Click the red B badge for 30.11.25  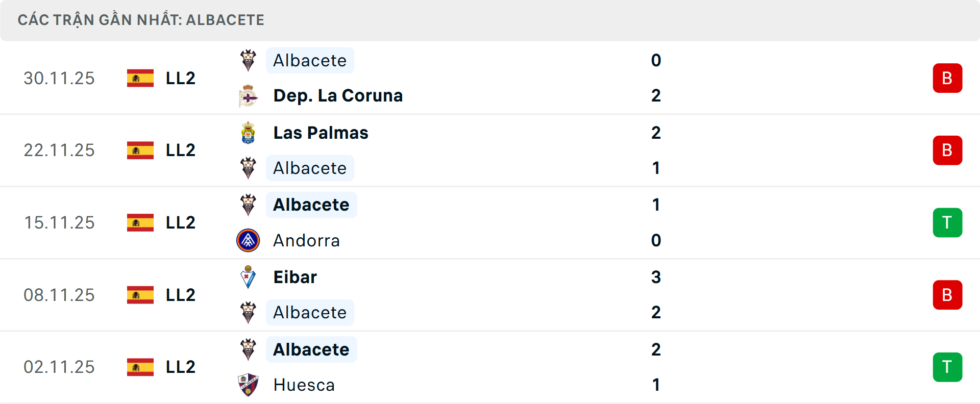point(947,78)
